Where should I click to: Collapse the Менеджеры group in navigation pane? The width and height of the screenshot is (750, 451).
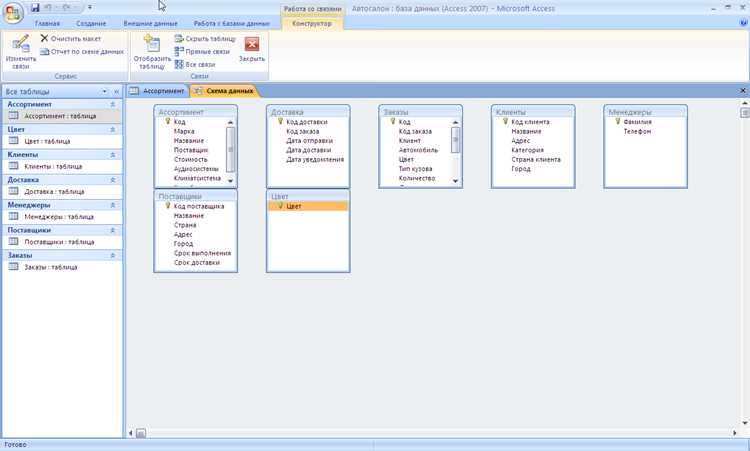(x=113, y=205)
